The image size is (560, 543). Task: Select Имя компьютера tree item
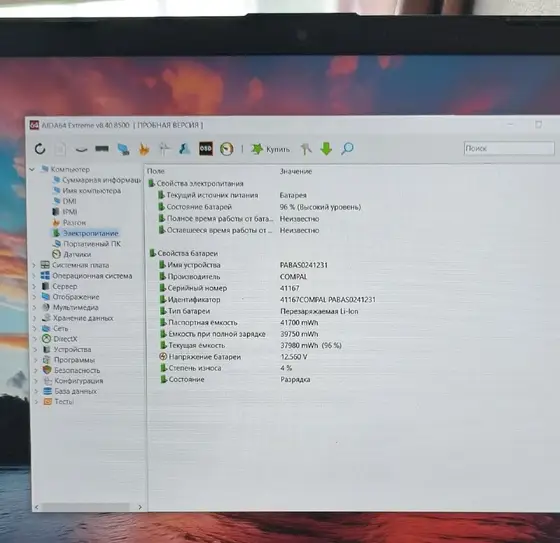tap(87, 190)
